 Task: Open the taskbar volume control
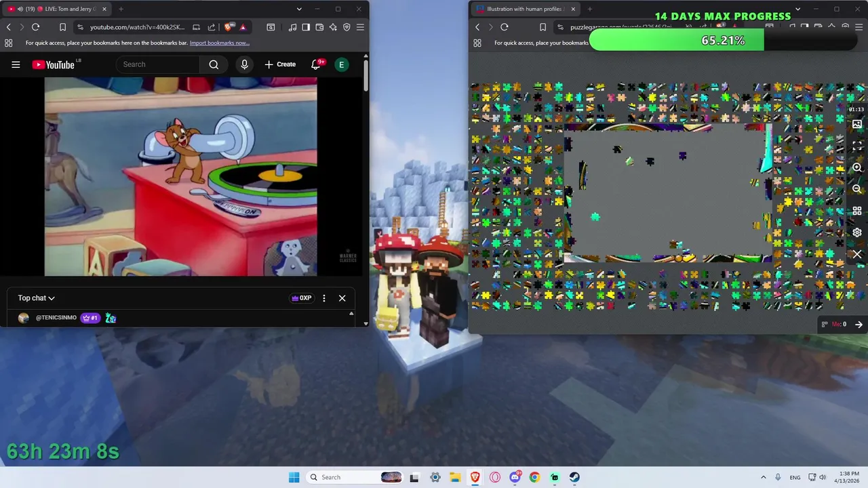click(823, 477)
